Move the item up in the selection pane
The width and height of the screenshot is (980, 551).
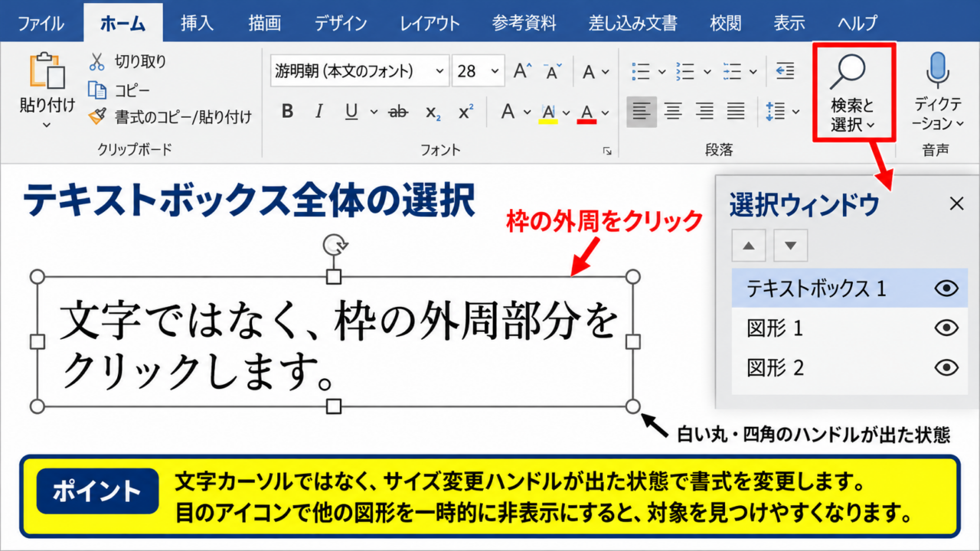749,246
